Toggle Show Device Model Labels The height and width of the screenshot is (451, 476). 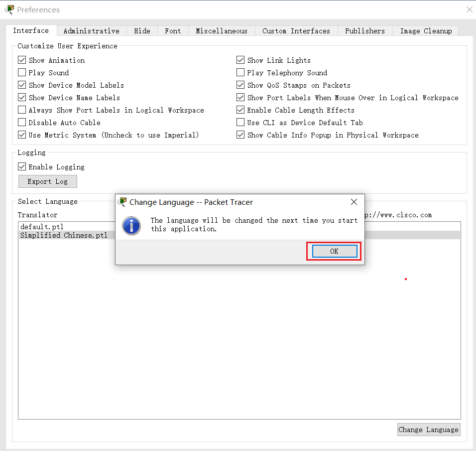[x=22, y=85]
